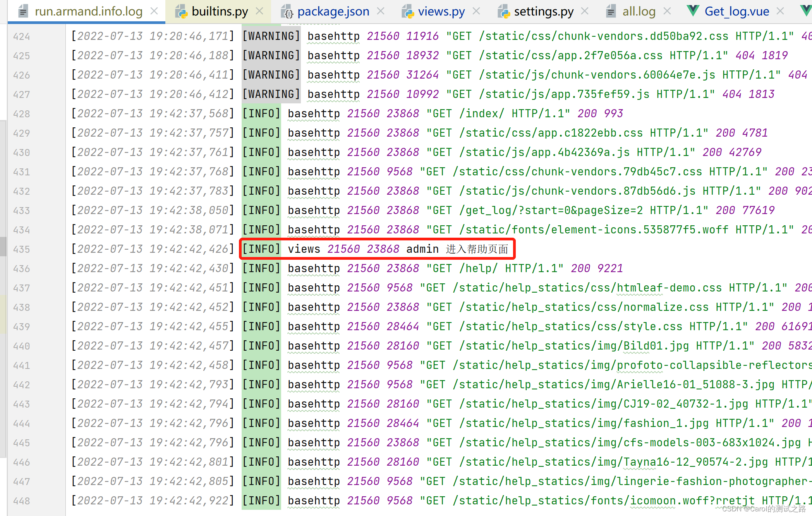
Task: Click the red-highlighted admin log entry
Action: (x=378, y=249)
